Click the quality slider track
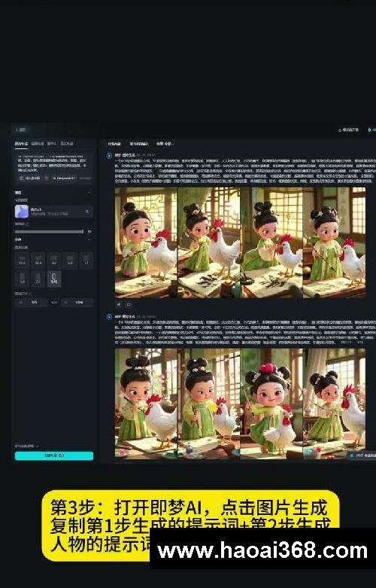376x588 pixels. tap(49, 232)
